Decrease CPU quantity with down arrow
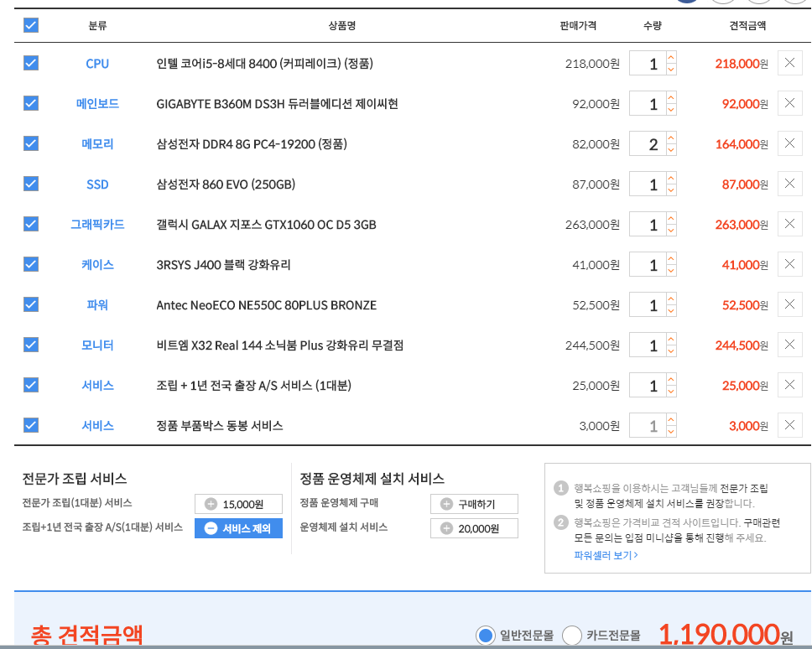812x649 pixels. tap(671, 70)
